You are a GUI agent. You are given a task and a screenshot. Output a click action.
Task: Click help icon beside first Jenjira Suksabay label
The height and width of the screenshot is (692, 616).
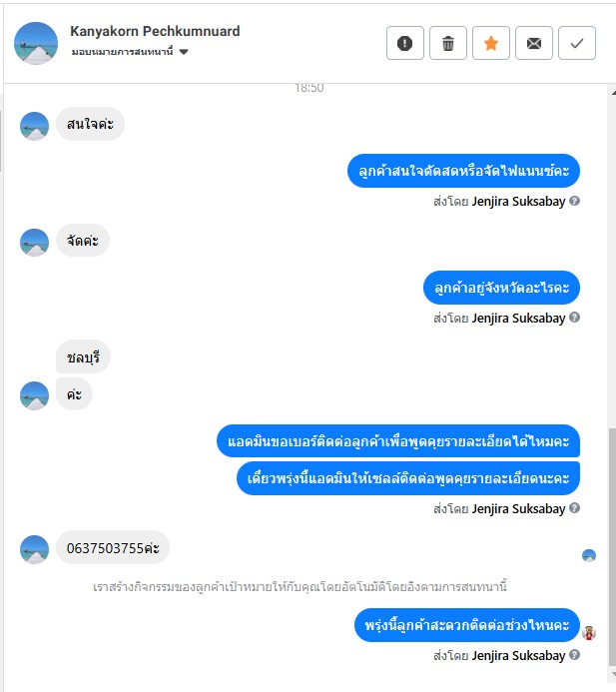574,201
